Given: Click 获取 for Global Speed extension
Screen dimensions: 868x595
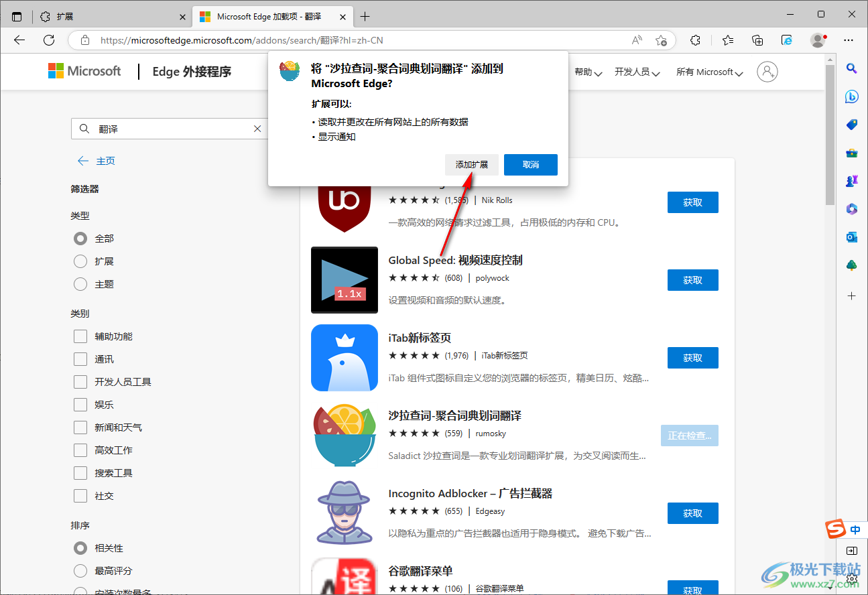Looking at the screenshot, I should point(693,280).
